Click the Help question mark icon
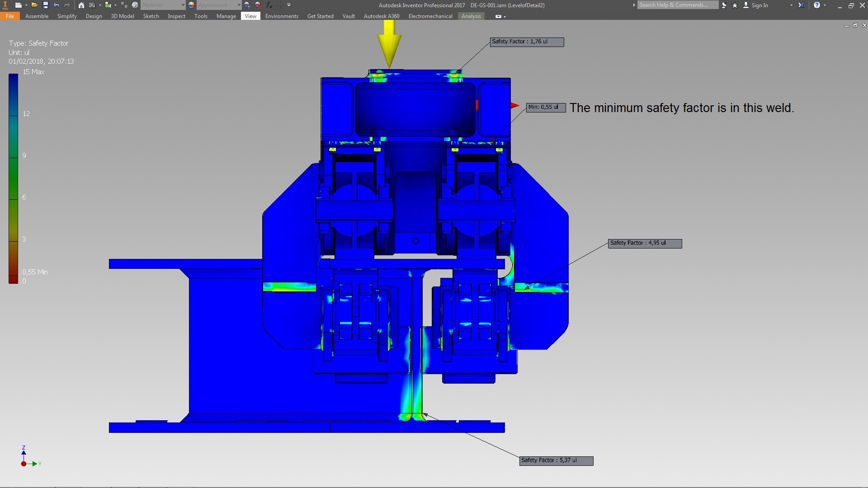This screenshot has width=868, height=488. (816, 5)
